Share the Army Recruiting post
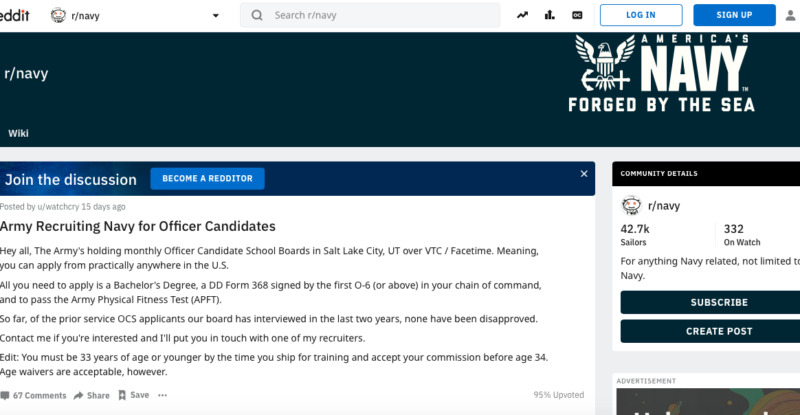The width and height of the screenshot is (800, 415). point(91,395)
